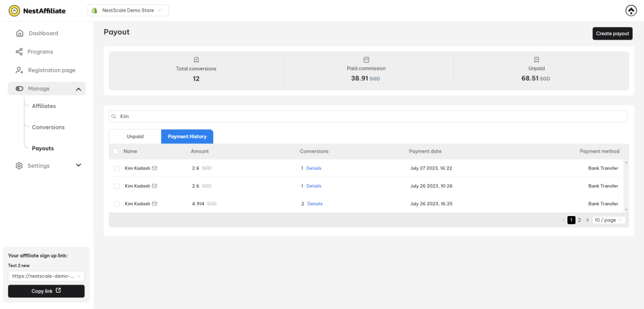
Task: Collapse the Manage menu chevron
Action: (x=79, y=89)
